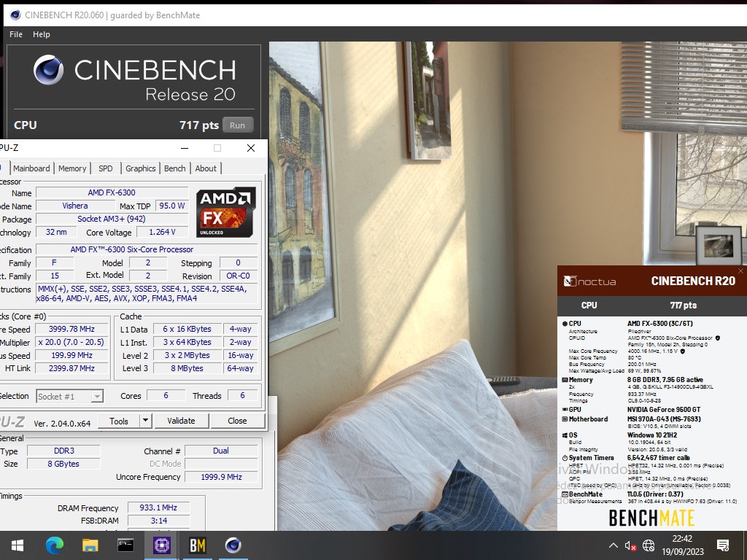This screenshot has width=747, height=560.
Task: Click the Validate button in CPU-Z
Action: tap(181, 421)
